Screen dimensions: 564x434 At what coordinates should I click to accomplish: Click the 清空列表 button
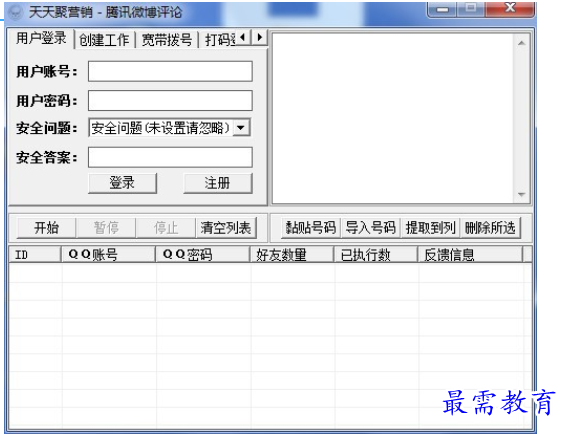(x=226, y=228)
